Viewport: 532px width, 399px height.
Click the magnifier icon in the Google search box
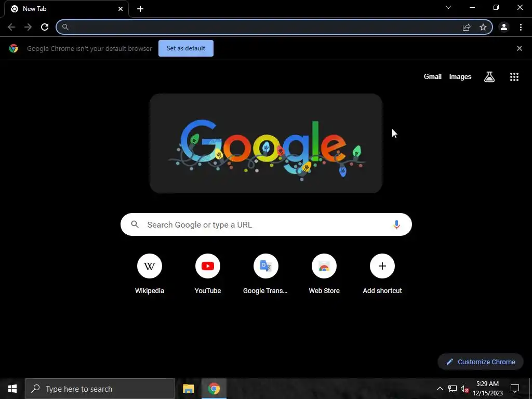(135, 224)
